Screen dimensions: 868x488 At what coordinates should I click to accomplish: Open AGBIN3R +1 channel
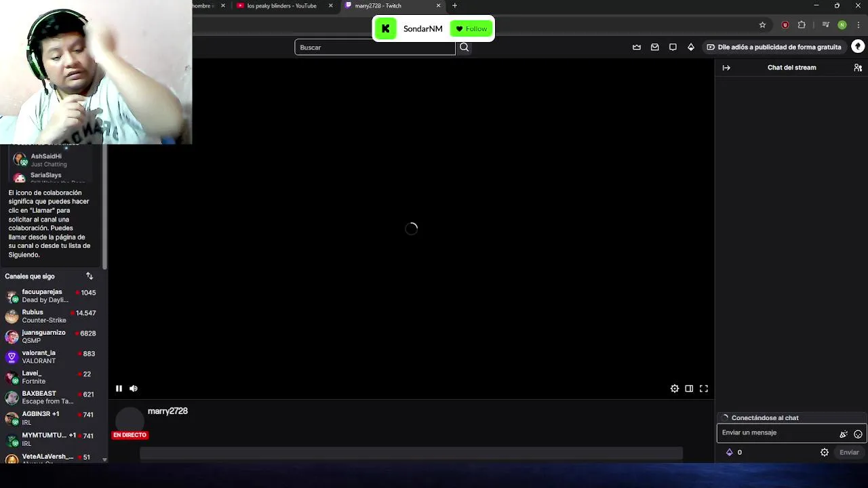tap(52, 418)
